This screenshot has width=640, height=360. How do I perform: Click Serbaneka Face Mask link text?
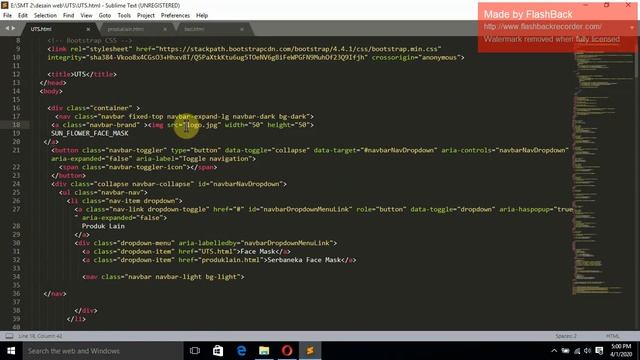tap(304, 260)
